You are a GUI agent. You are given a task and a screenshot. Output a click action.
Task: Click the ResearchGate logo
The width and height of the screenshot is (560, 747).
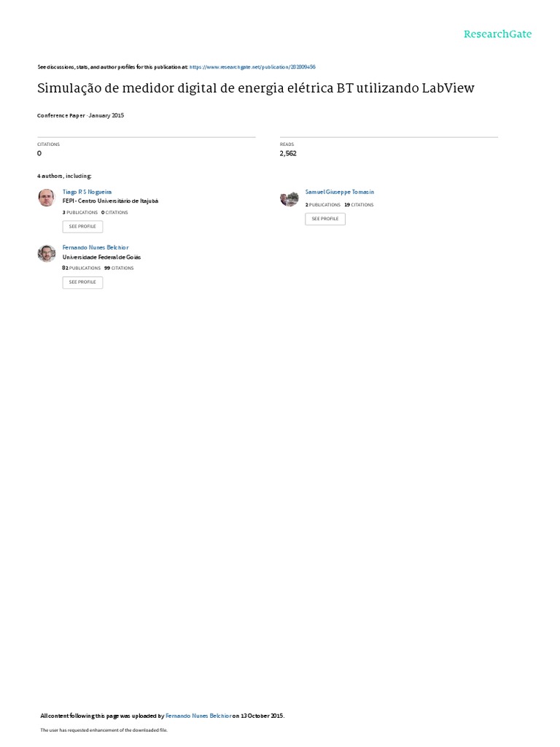coord(497,34)
